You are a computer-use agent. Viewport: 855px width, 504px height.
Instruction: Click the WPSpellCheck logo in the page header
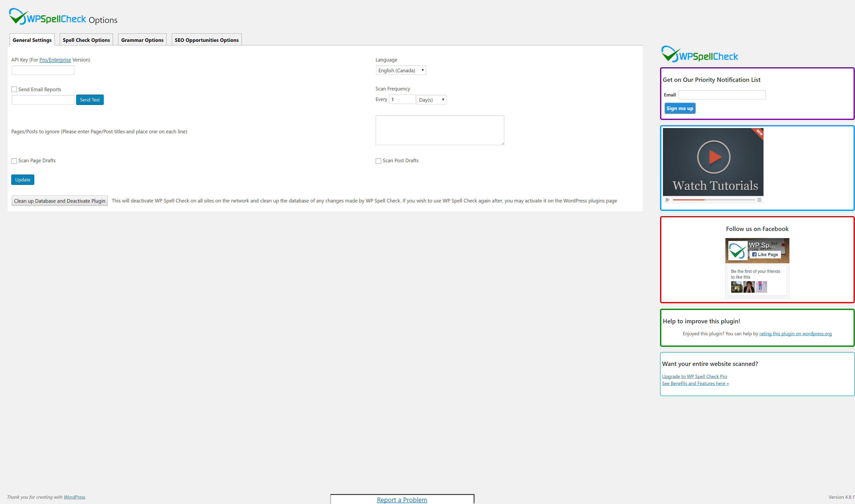(48, 17)
